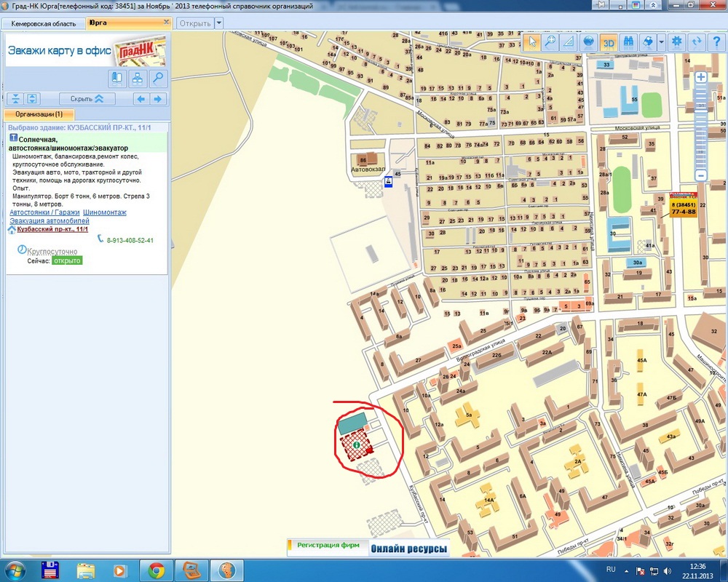Image resolution: width=728 pixels, height=582 pixels.
Task: Choose the ruler measurement tool
Action: point(569,41)
